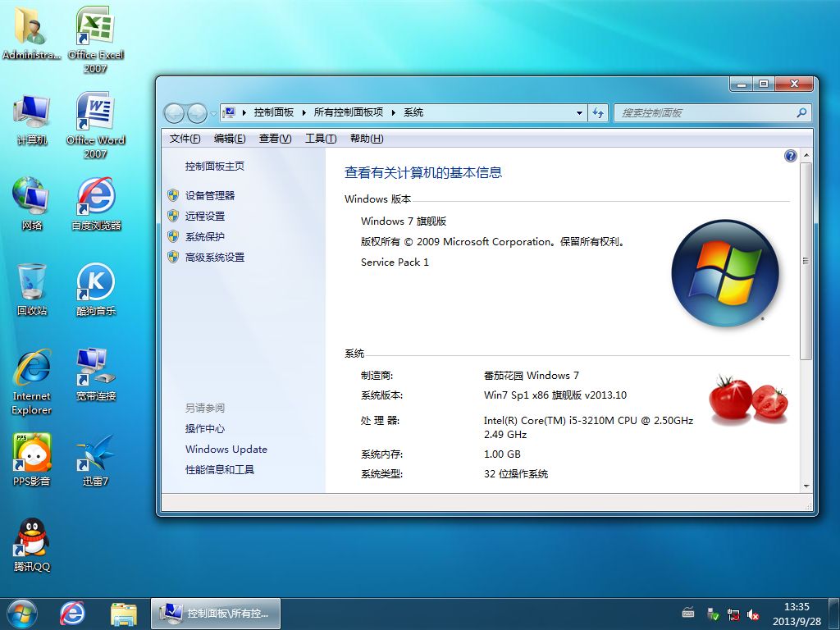Viewport: 840px width, 630px height.
Task: Select the 回收站 recycle bin icon
Action: coord(32,290)
